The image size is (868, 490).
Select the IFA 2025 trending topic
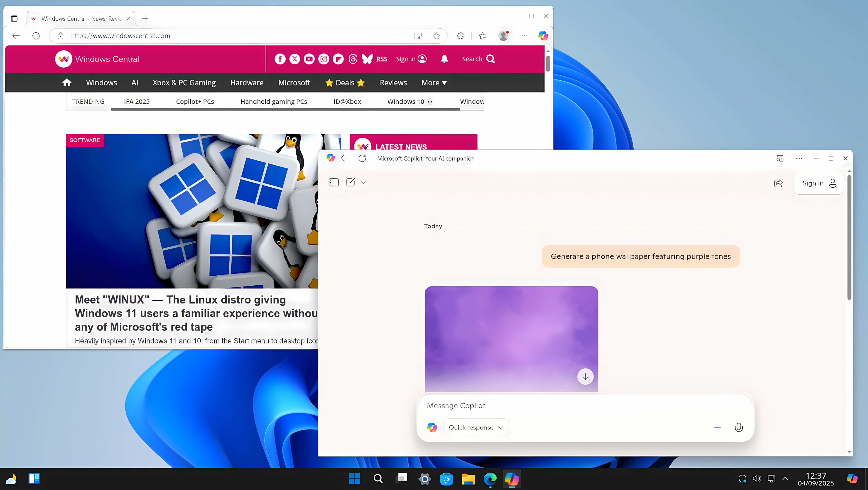point(137,101)
